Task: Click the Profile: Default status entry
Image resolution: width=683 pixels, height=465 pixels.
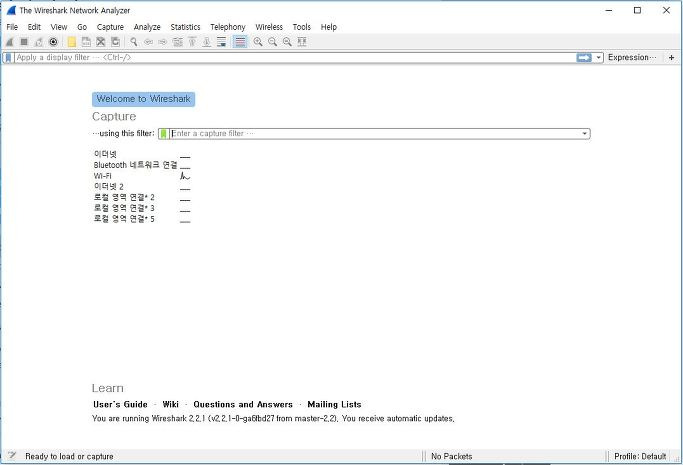Action: pyautogui.click(x=640, y=456)
